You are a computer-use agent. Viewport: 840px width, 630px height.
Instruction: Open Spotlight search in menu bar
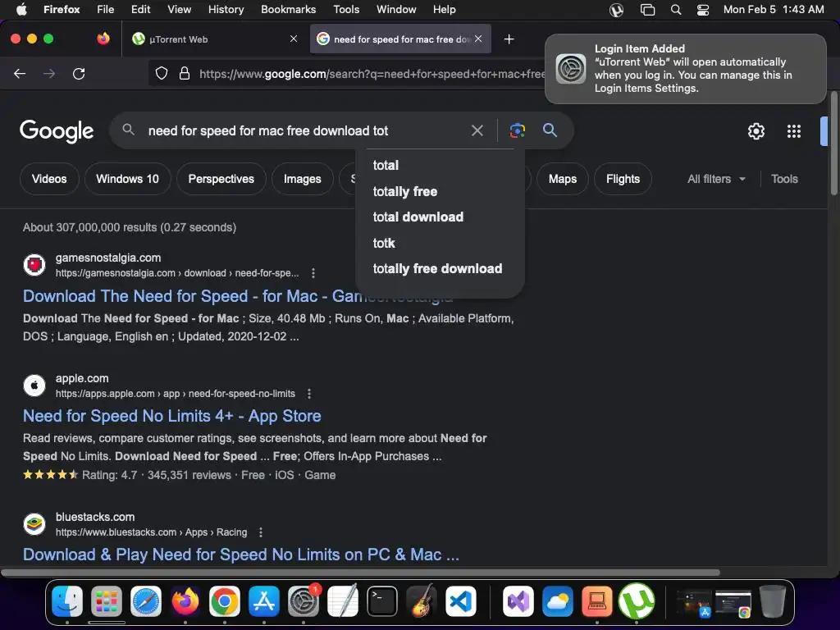pyautogui.click(x=676, y=10)
